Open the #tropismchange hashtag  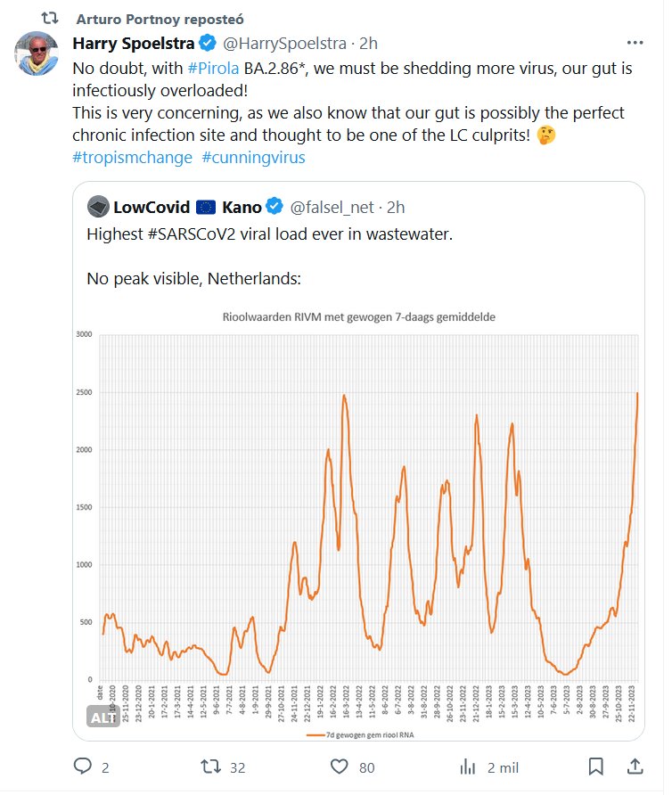pyautogui.click(x=132, y=158)
